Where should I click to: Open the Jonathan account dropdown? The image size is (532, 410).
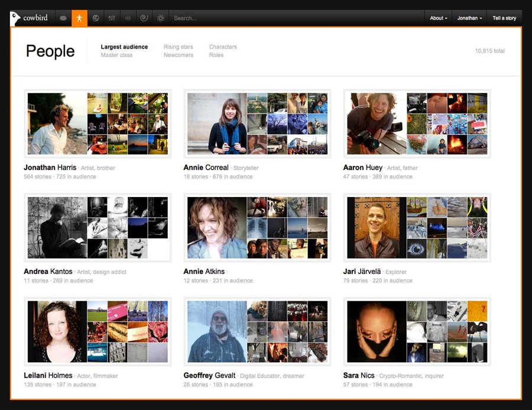click(469, 18)
